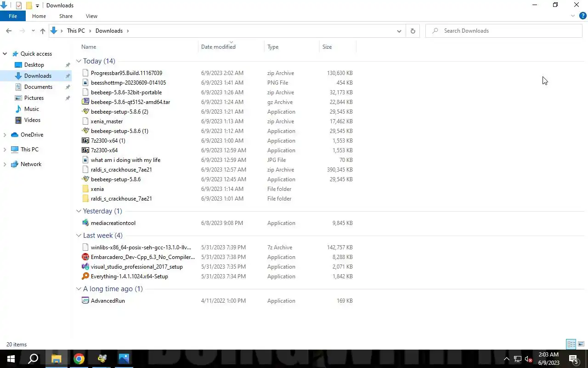Click This PC in the address bar
588x368 pixels.
(x=76, y=31)
